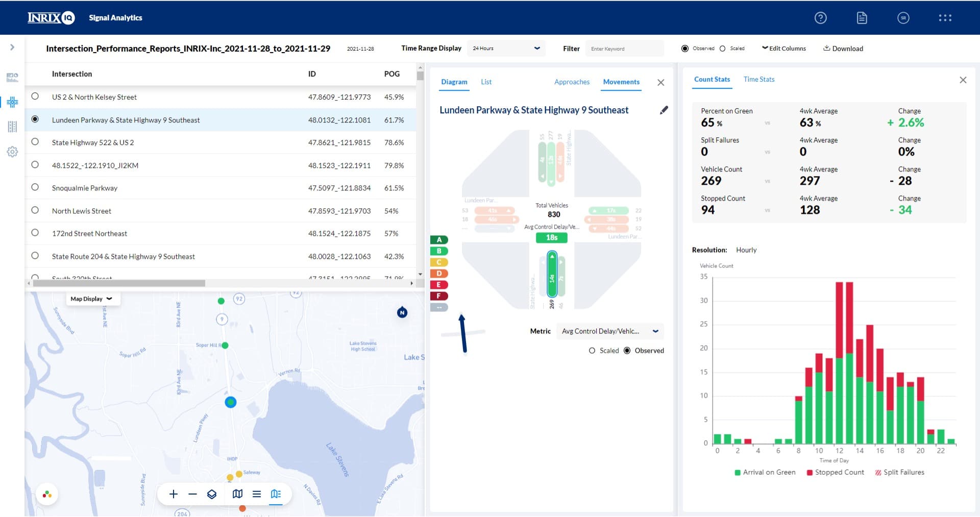
Task: Select the Scaled radio in top toolbar
Action: pyautogui.click(x=722, y=48)
